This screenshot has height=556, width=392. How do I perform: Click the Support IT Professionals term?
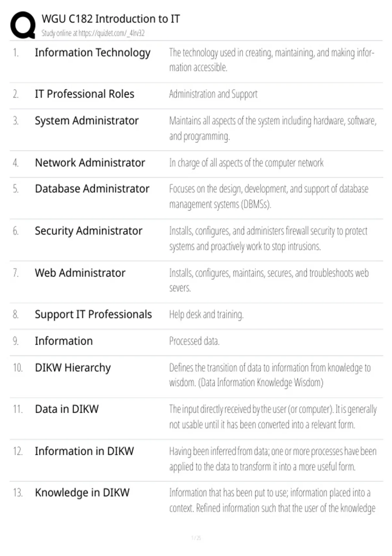pos(93,315)
